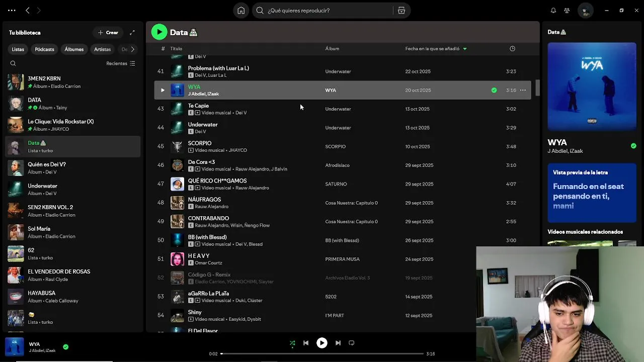
Task: Select the Pódcasts filter tab
Action: click(x=44, y=49)
